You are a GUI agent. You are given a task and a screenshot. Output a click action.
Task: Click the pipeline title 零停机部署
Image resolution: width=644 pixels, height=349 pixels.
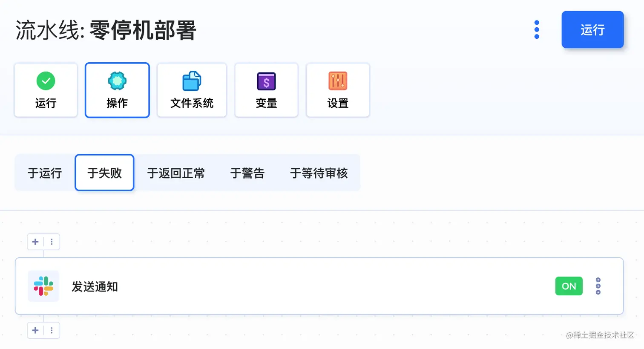[x=143, y=30]
